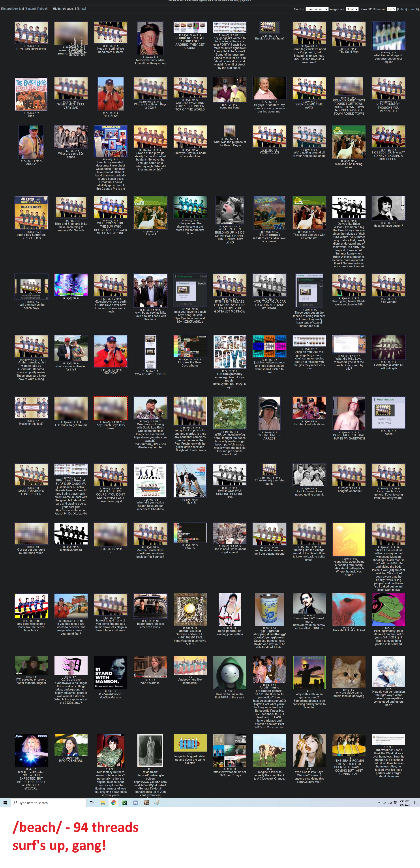Open the 'Hi guys, Brian here' thumbnail

coord(269,88)
